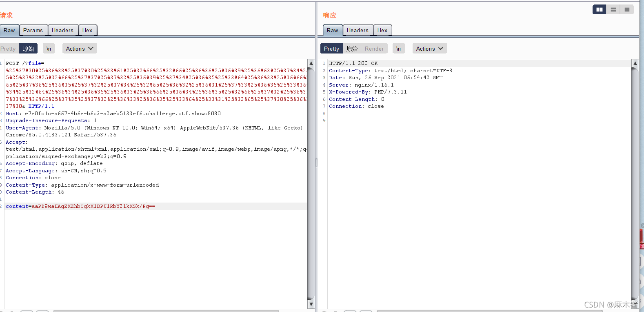The image size is (644, 312).
Task: Click HTTP/1.1 200 OK status line
Action: 353,63
